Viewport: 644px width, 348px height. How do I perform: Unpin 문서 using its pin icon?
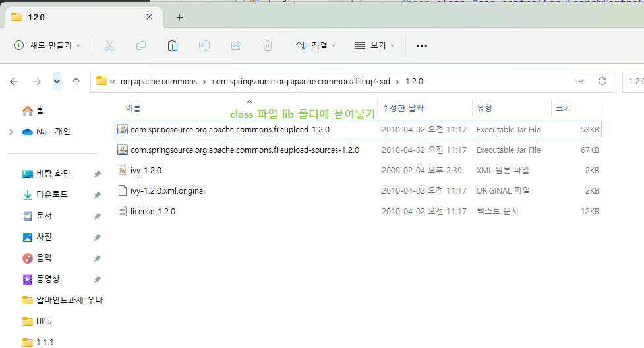coord(98,216)
